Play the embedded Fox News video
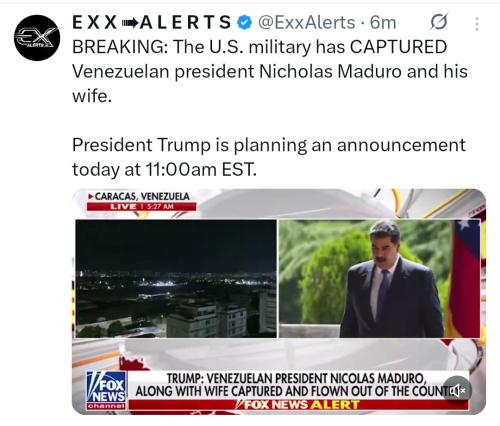The width and height of the screenshot is (500, 426). tap(279, 302)
